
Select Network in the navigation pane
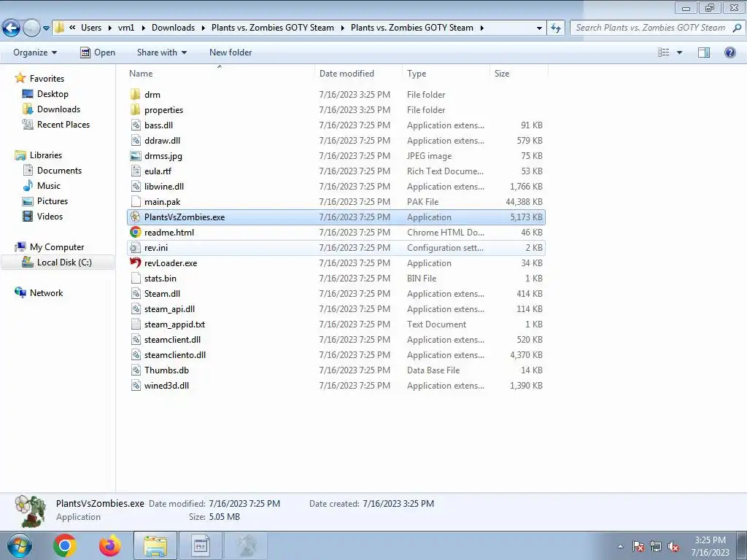pos(46,293)
